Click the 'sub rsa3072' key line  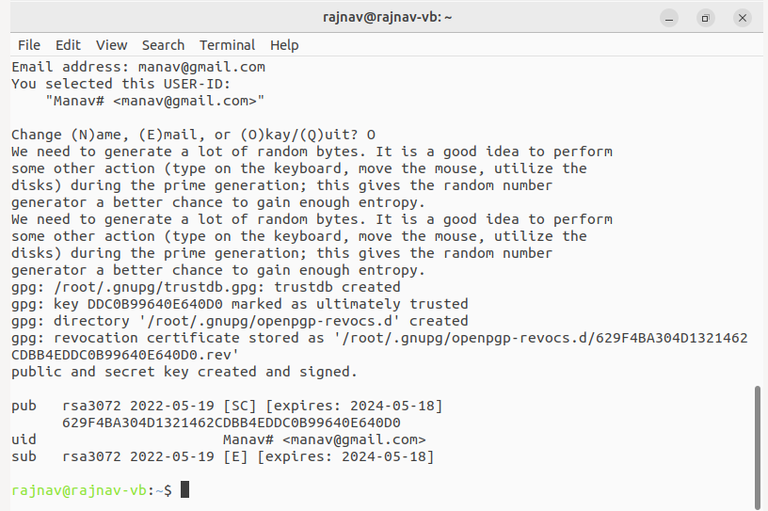[x=222, y=457]
